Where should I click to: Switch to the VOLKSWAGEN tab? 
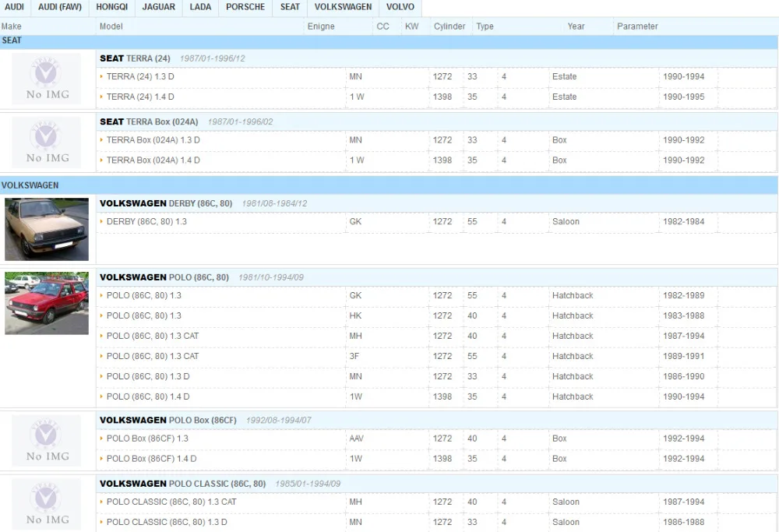click(x=343, y=8)
